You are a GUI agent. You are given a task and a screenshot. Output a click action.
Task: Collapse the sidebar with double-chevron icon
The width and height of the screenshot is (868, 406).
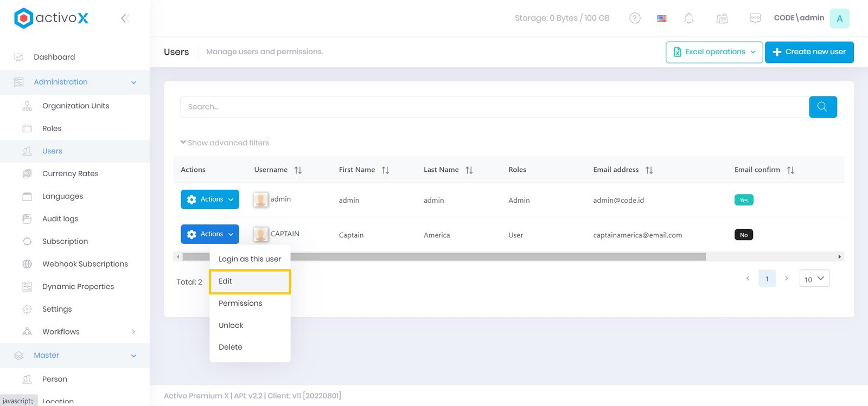point(125,18)
